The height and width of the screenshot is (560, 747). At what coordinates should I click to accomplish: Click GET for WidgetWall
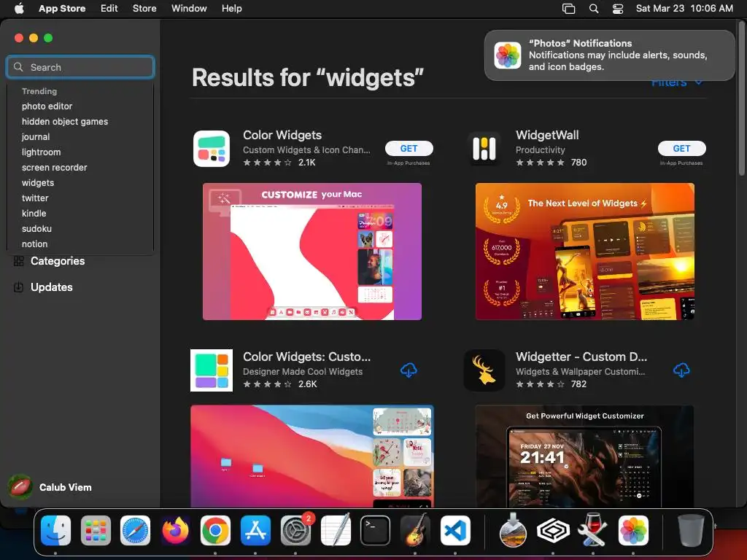pyautogui.click(x=682, y=149)
